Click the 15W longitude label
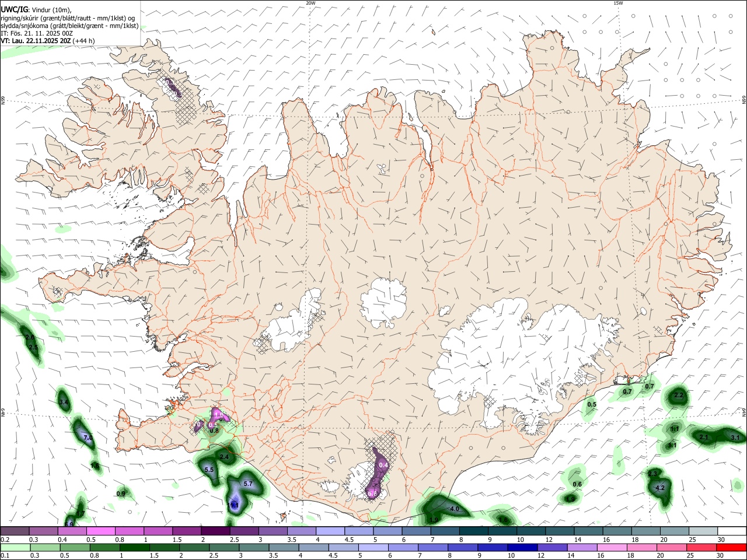The image size is (747, 560). (618, 3)
